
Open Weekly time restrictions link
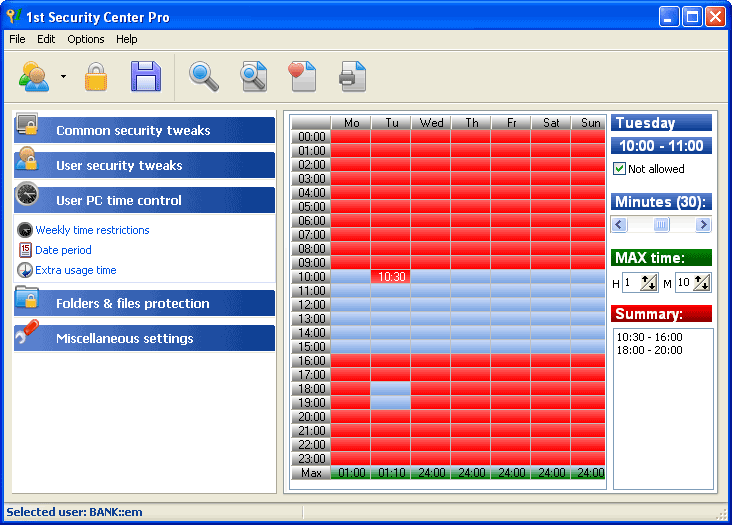92,230
